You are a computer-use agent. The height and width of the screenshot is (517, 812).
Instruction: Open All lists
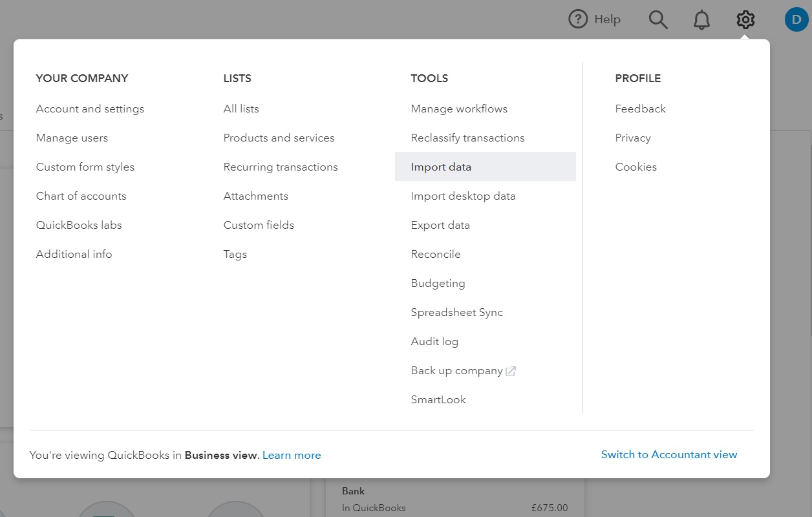[241, 109]
